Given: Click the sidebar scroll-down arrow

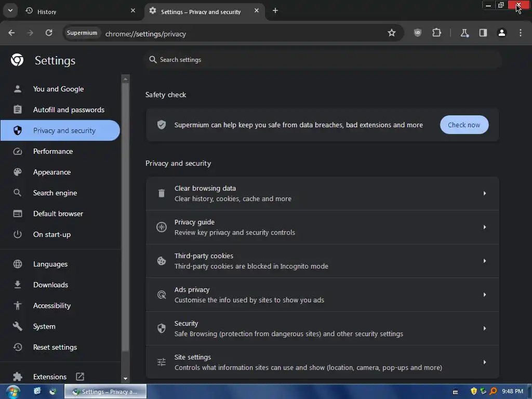Looking at the screenshot, I should tap(125, 378).
